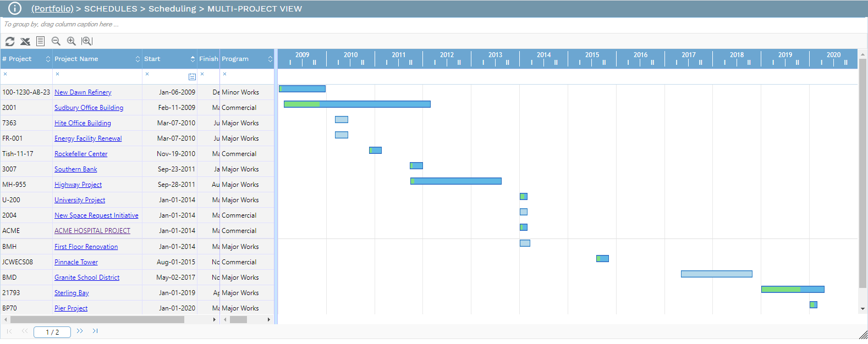Export the grid to Excel
Viewport: 868px width, 344px height.
[x=25, y=41]
